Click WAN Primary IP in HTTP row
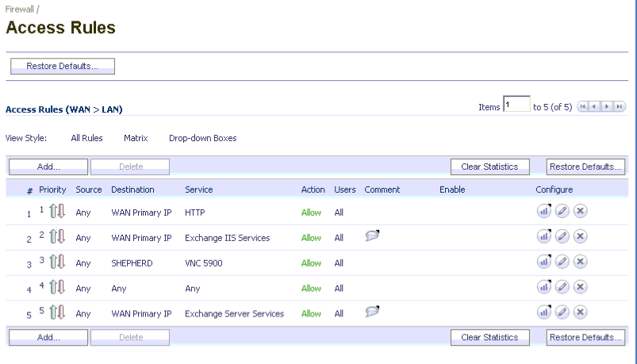Screen dimensions: 637x364 pos(141,213)
